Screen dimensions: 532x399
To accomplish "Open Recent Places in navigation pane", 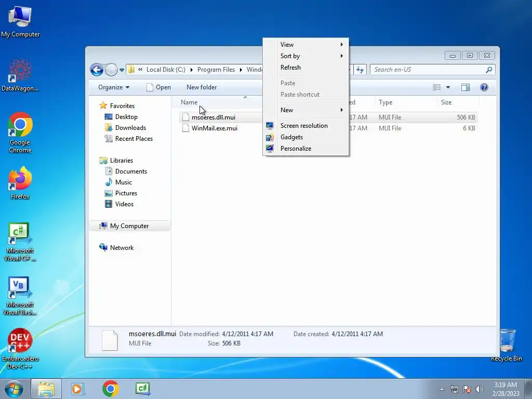I will (129, 138).
